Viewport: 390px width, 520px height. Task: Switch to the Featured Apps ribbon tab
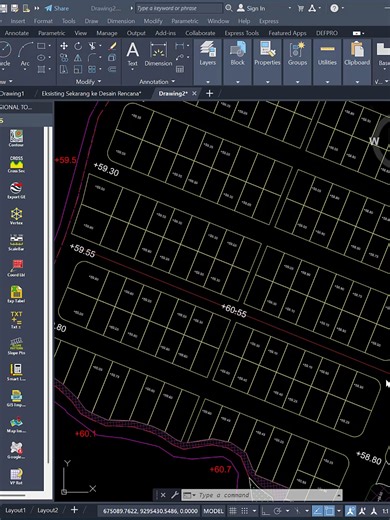[x=287, y=33]
